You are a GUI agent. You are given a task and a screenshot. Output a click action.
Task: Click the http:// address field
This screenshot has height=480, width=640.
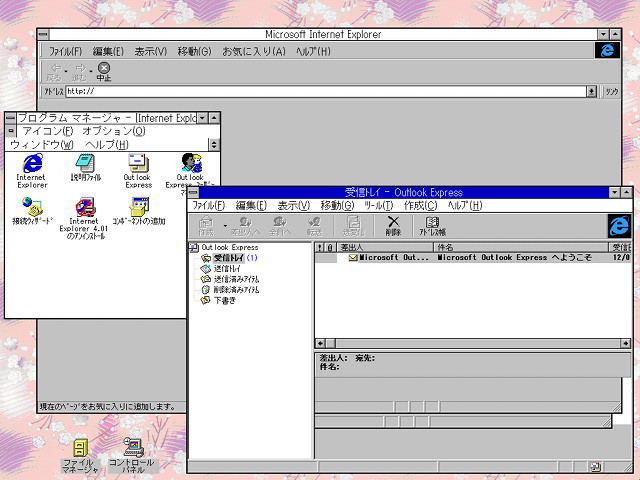[x=326, y=91]
